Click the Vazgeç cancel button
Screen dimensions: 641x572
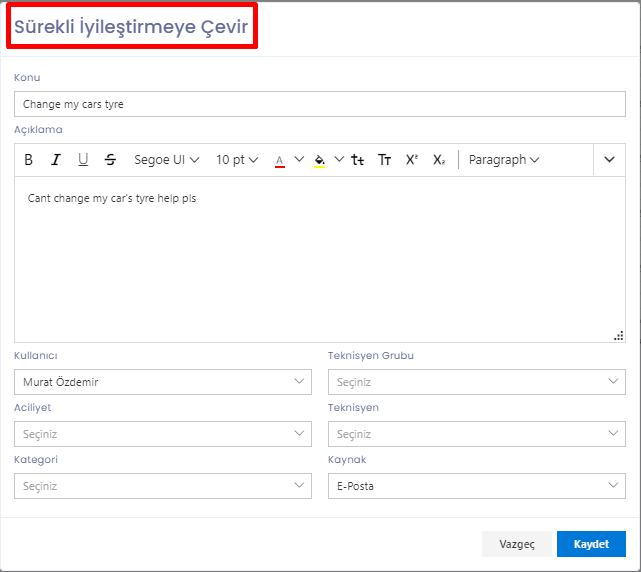(517, 544)
